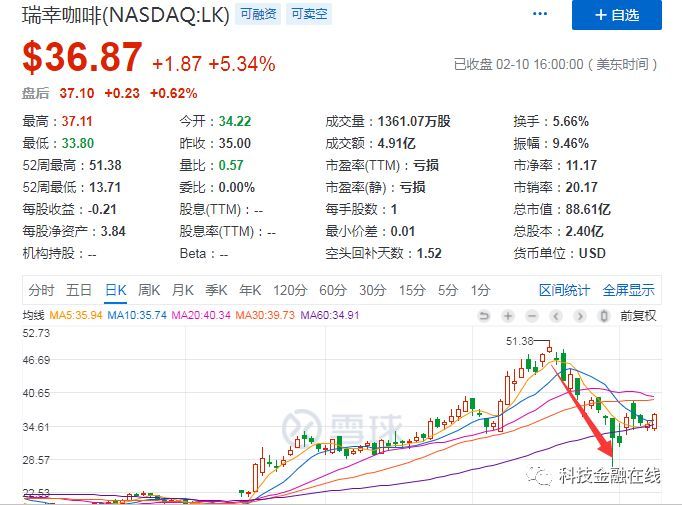The width and height of the screenshot is (682, 505).
Task: Move chart left with the left chevron
Action: pos(556,316)
